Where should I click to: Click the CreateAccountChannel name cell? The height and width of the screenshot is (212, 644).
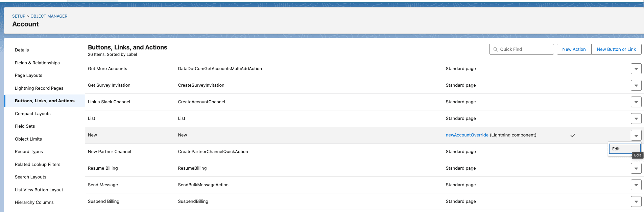(x=201, y=102)
